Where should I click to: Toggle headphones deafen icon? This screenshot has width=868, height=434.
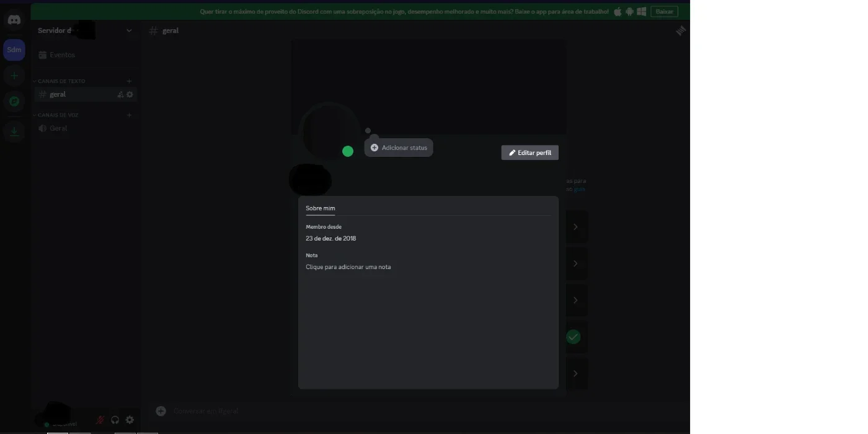click(115, 420)
